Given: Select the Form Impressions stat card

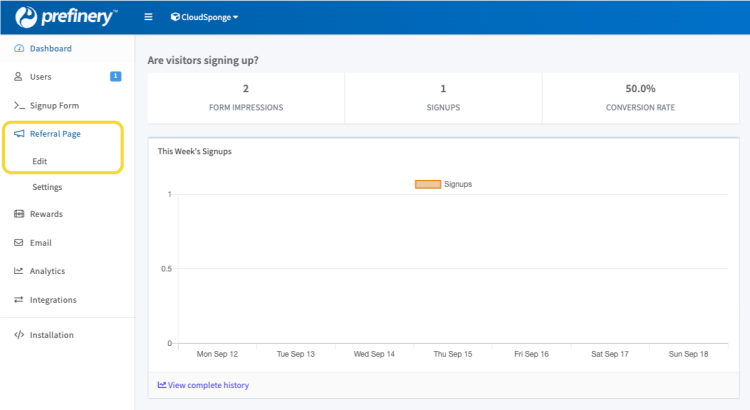Looking at the screenshot, I should point(246,97).
